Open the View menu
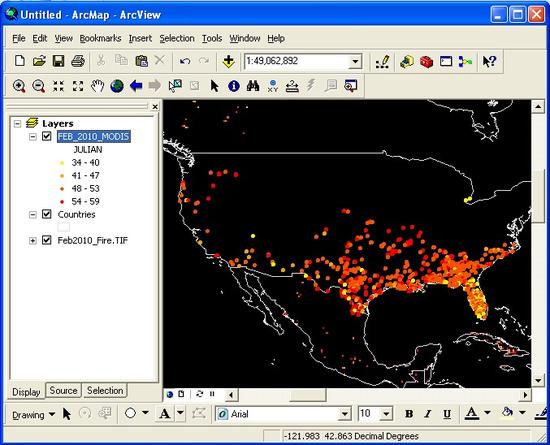This screenshot has height=445, width=550. [x=63, y=38]
